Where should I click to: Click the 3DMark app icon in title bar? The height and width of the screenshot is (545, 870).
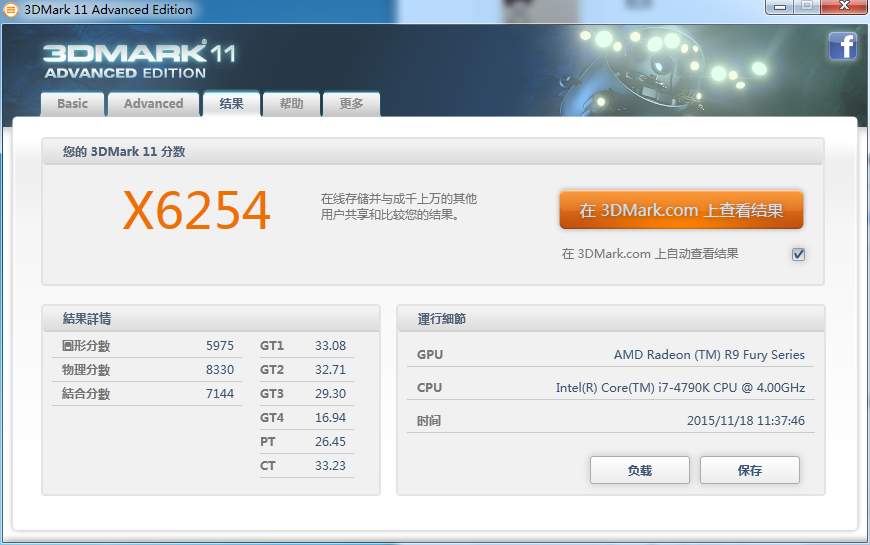coord(11,9)
